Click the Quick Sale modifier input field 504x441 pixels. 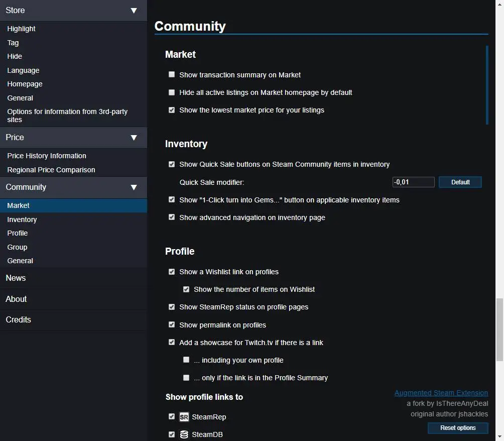coord(413,182)
